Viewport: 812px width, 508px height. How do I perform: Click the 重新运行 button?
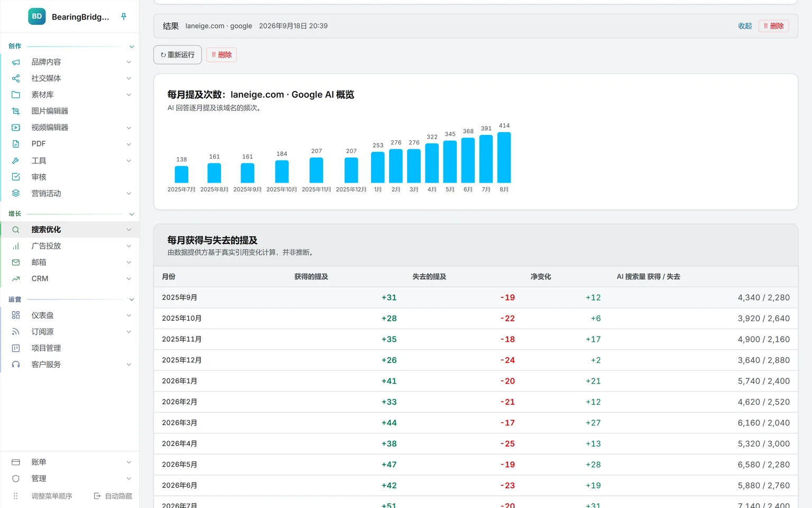pos(178,55)
